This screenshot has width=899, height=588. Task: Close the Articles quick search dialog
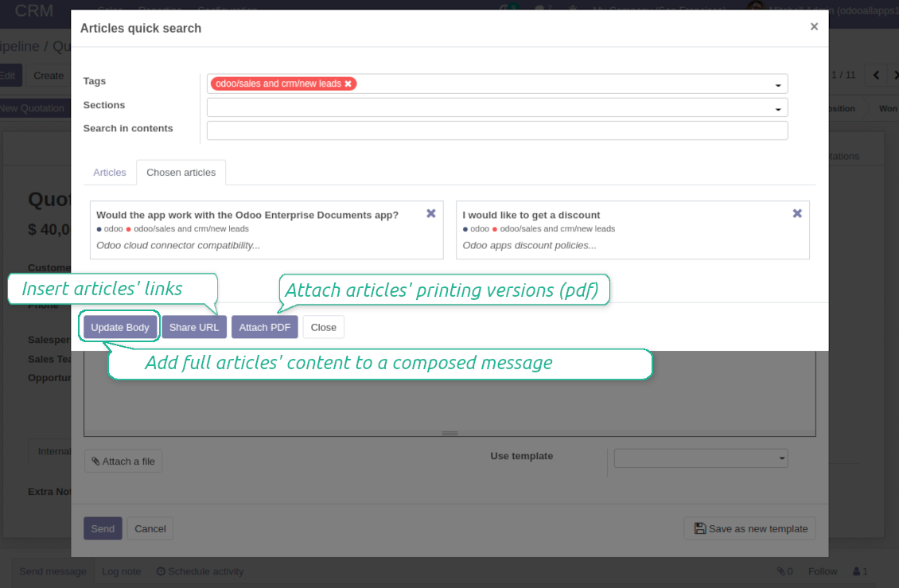point(814,27)
